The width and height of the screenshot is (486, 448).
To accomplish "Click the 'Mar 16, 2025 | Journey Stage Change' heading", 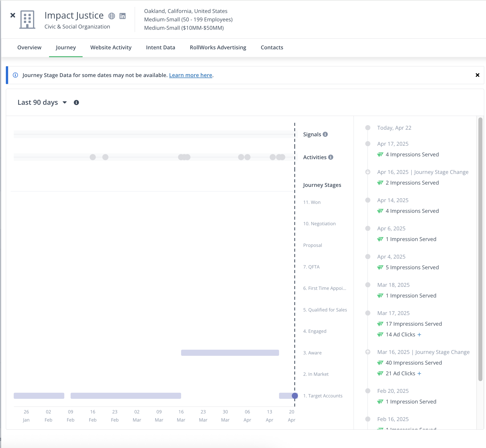I will (423, 352).
